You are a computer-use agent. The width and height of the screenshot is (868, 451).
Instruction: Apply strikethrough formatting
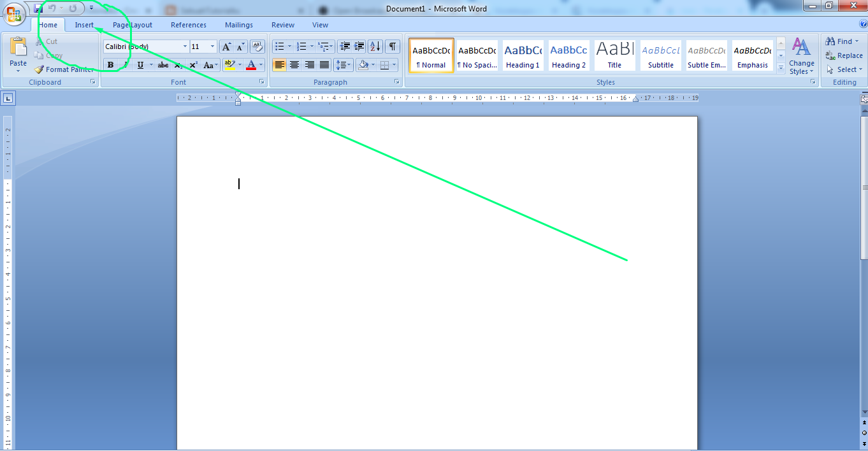(163, 64)
